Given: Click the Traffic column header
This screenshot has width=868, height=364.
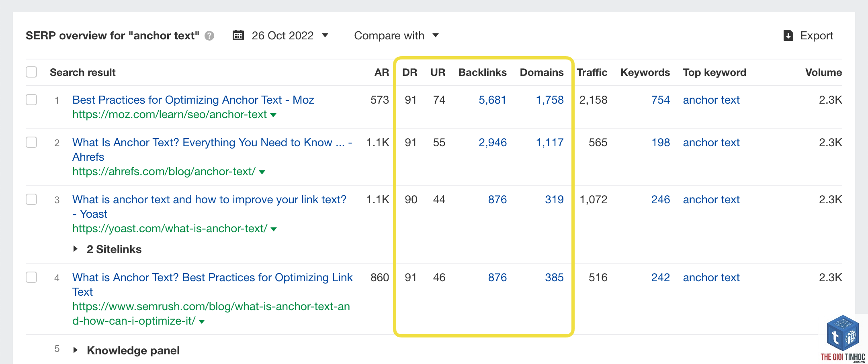Looking at the screenshot, I should click(592, 72).
